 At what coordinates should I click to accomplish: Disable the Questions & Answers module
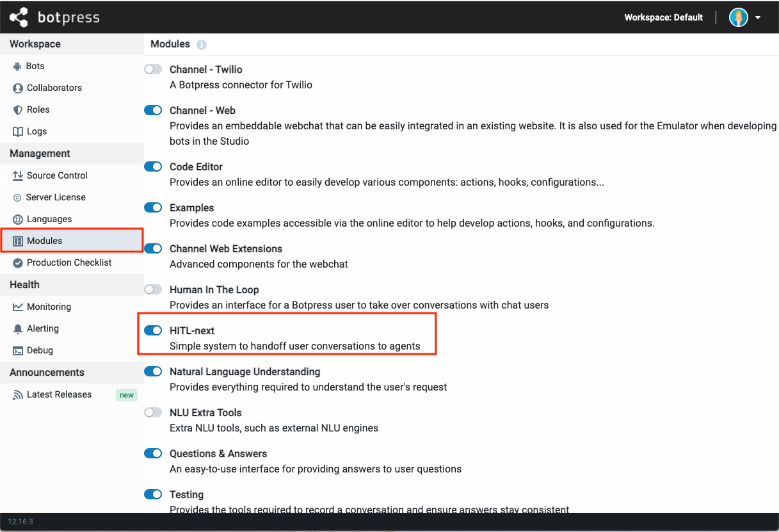coord(153,453)
